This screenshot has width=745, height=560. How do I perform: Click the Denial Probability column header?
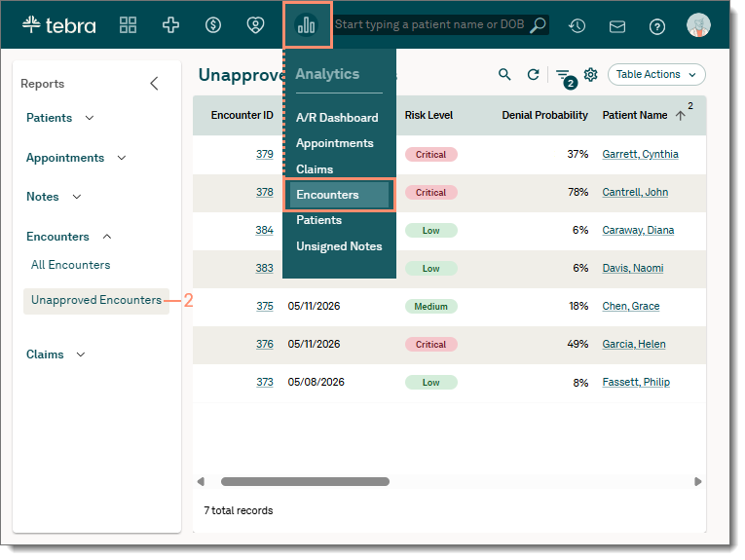click(544, 116)
